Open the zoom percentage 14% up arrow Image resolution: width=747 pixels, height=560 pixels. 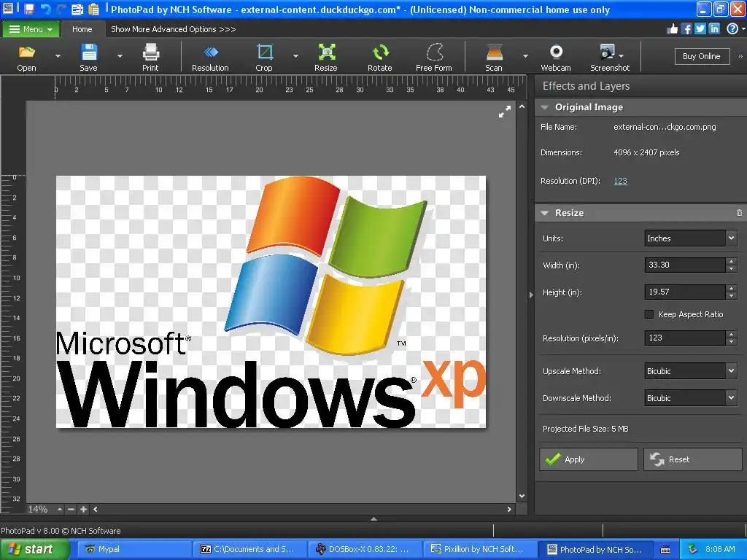[x=60, y=509]
